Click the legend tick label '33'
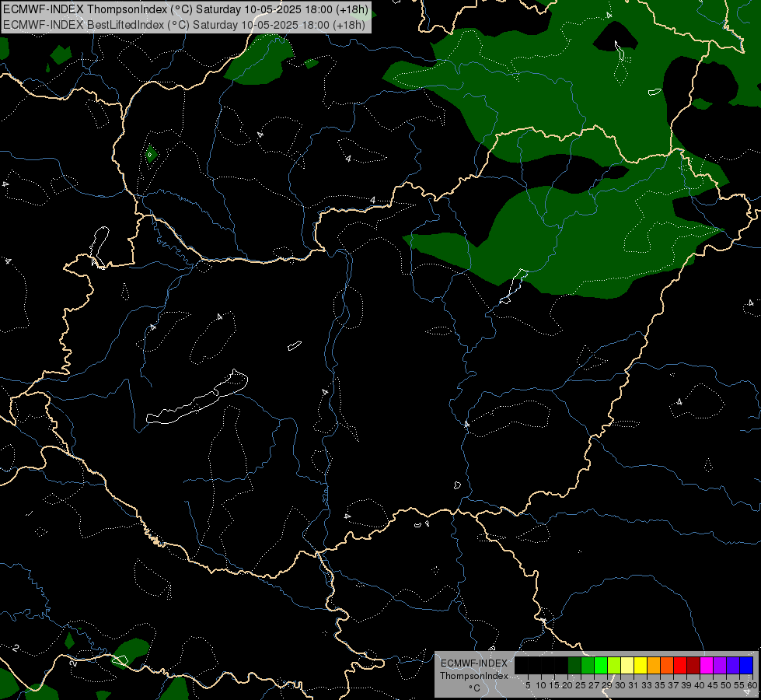Viewport: 761px width, 700px height. (647, 685)
